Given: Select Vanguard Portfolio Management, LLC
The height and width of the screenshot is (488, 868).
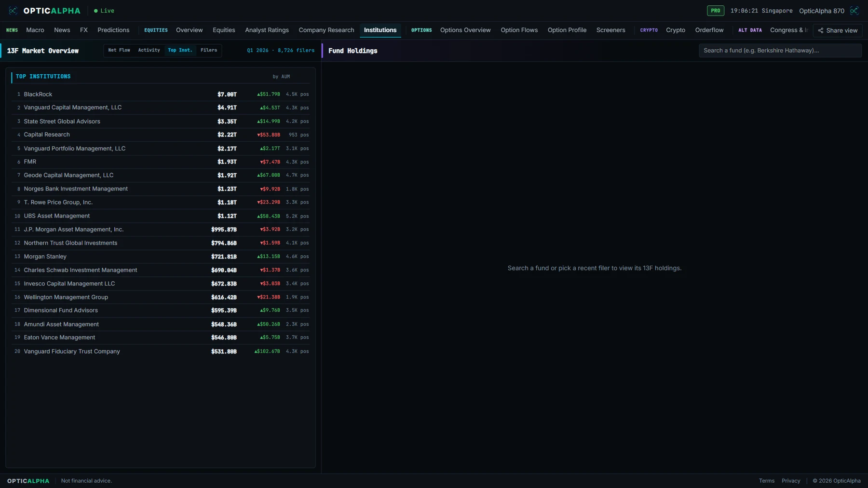Looking at the screenshot, I should tap(161, 148).
